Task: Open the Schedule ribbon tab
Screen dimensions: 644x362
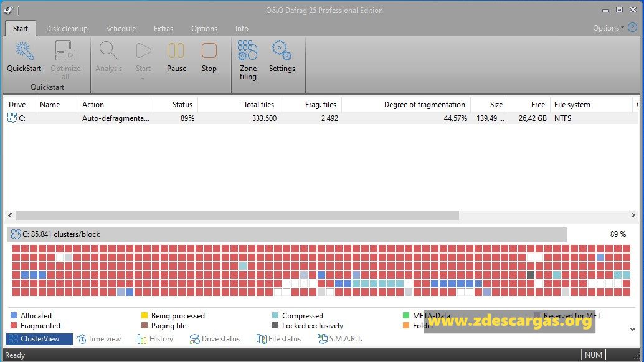Action: (x=121, y=29)
